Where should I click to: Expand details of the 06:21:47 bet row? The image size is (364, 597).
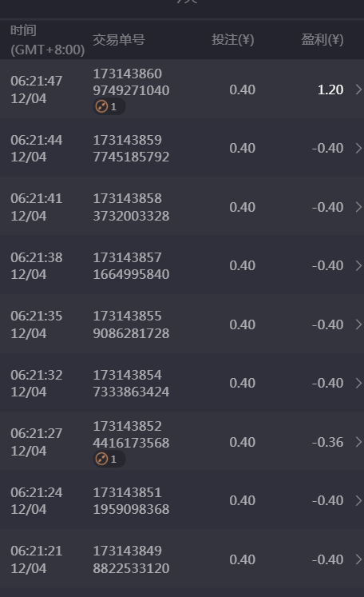click(358, 90)
